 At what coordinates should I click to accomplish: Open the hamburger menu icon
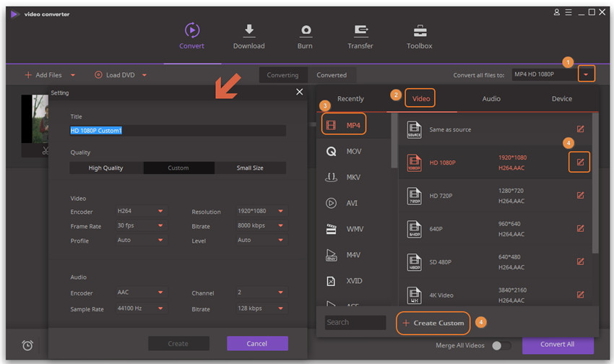tap(568, 12)
